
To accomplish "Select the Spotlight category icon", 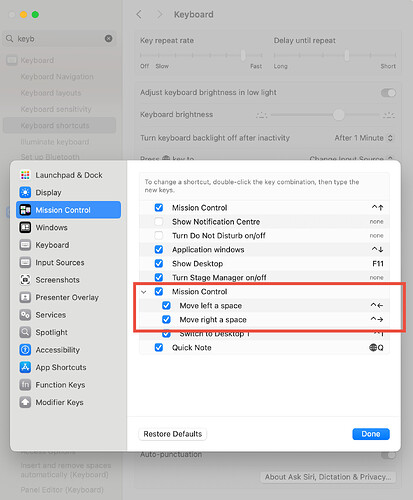I will (x=25, y=332).
